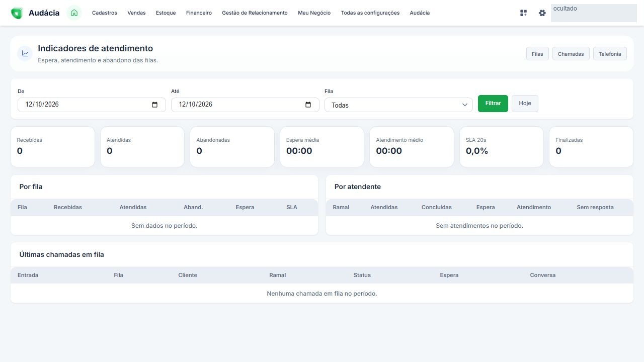Open the Audácia menu in the navigation bar
This screenshot has height=362, width=644.
point(420,13)
